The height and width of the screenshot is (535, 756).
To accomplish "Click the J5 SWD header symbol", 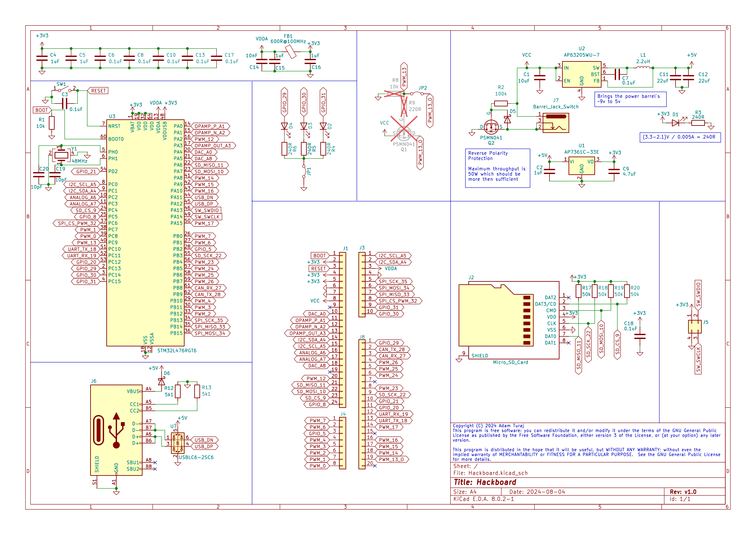I will click(x=695, y=326).
